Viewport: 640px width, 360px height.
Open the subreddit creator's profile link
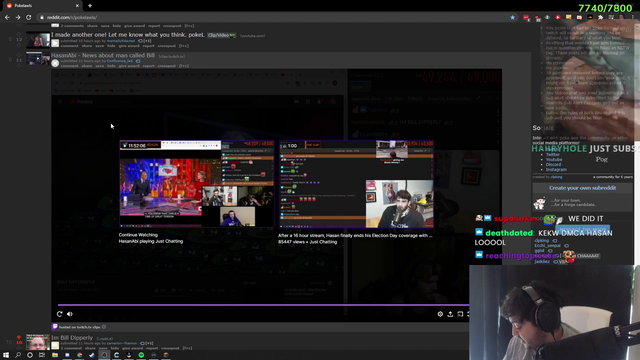pyautogui.click(x=557, y=177)
